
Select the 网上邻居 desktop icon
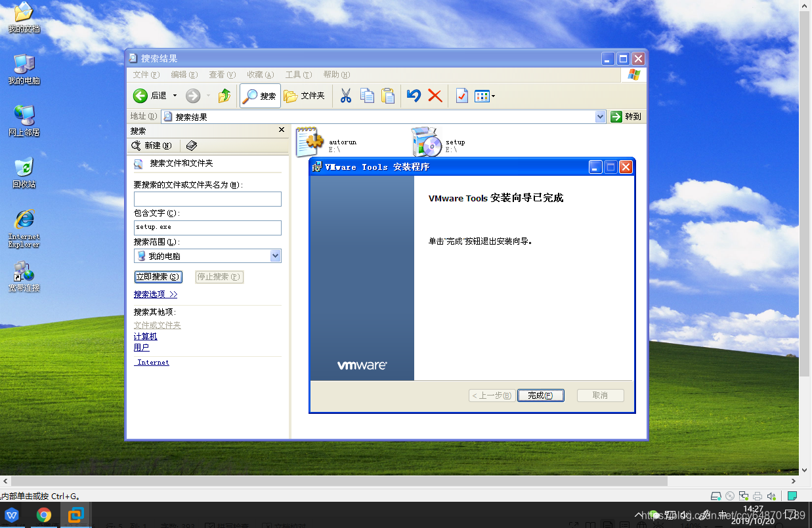coord(24,121)
